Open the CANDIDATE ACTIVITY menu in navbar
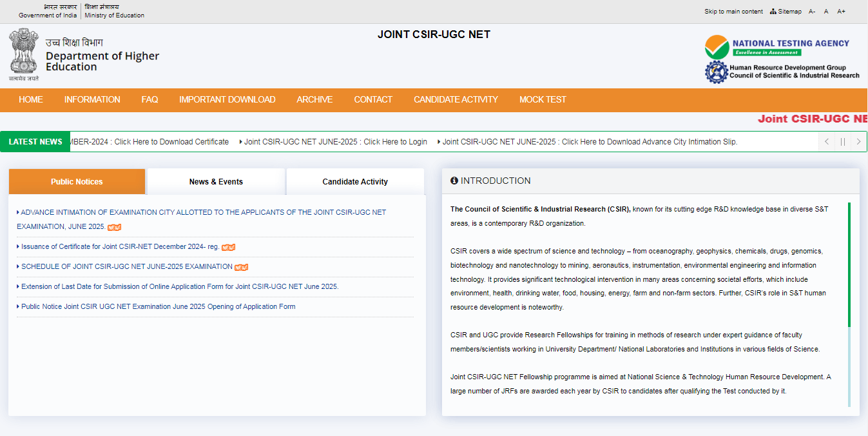Viewport: 868px width, 436px height. click(x=456, y=100)
